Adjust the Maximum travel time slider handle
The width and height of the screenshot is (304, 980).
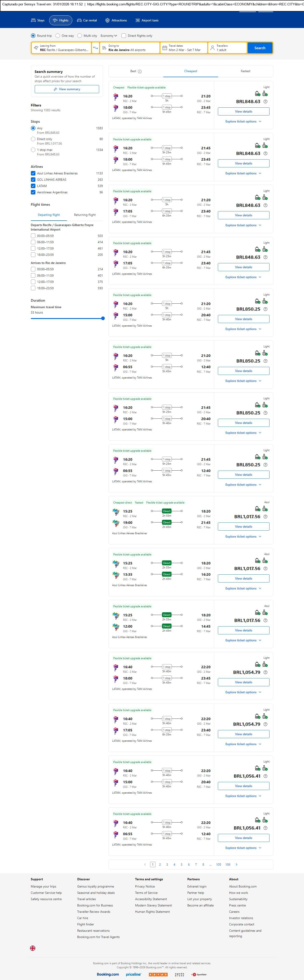(103, 318)
